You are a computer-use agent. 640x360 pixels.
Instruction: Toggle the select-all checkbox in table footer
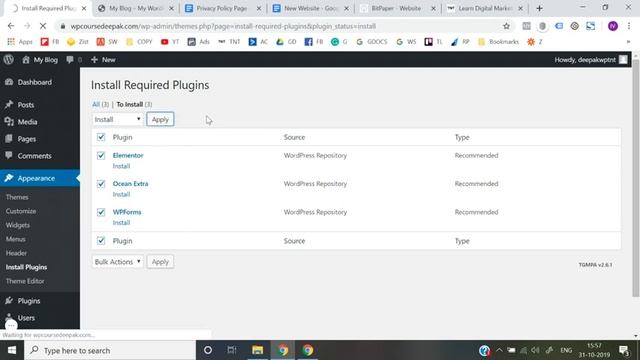[x=101, y=241]
